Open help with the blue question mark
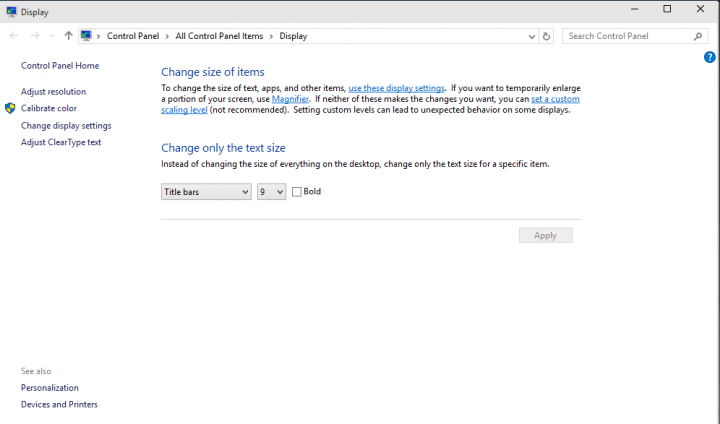 click(x=710, y=57)
